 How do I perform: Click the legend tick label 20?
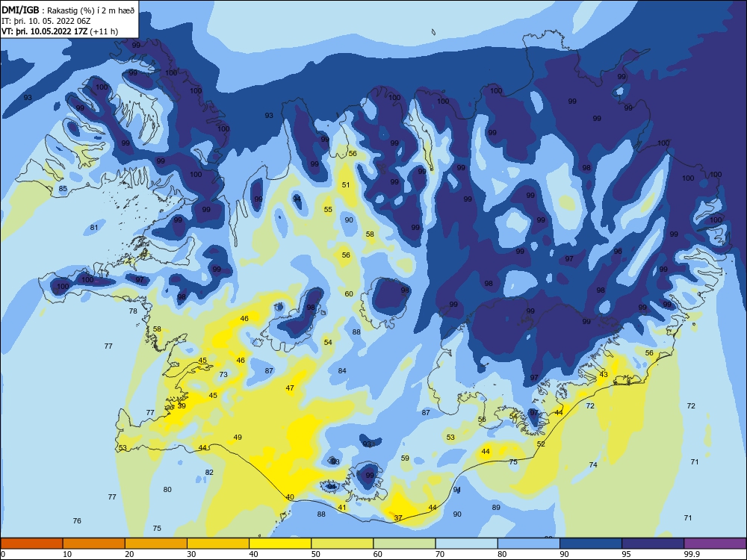129,554
